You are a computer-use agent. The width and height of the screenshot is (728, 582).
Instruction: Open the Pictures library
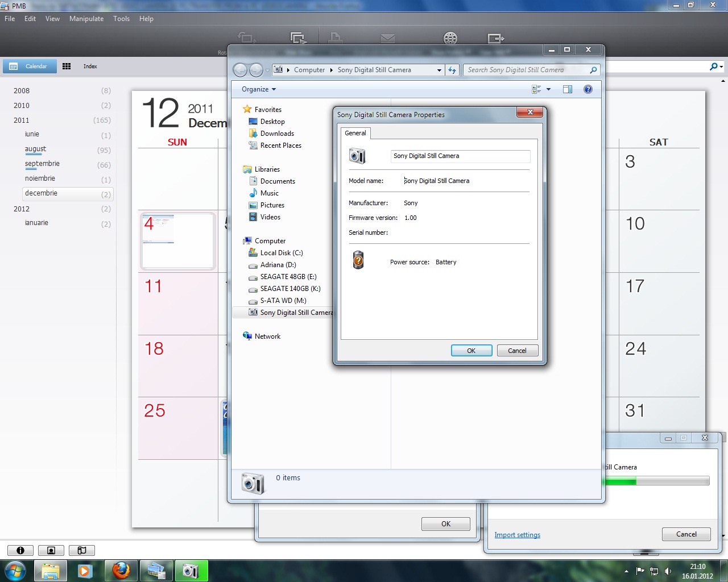[272, 205]
